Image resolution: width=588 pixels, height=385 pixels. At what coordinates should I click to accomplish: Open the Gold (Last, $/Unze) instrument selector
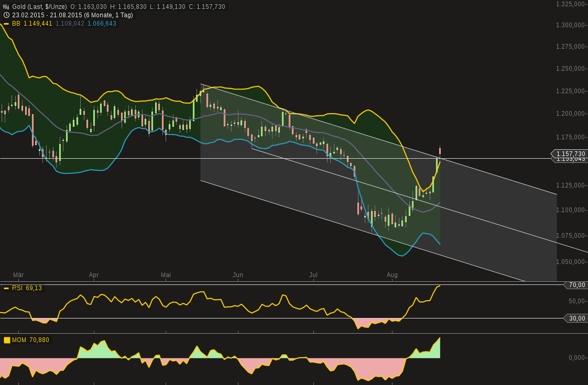[39, 6]
